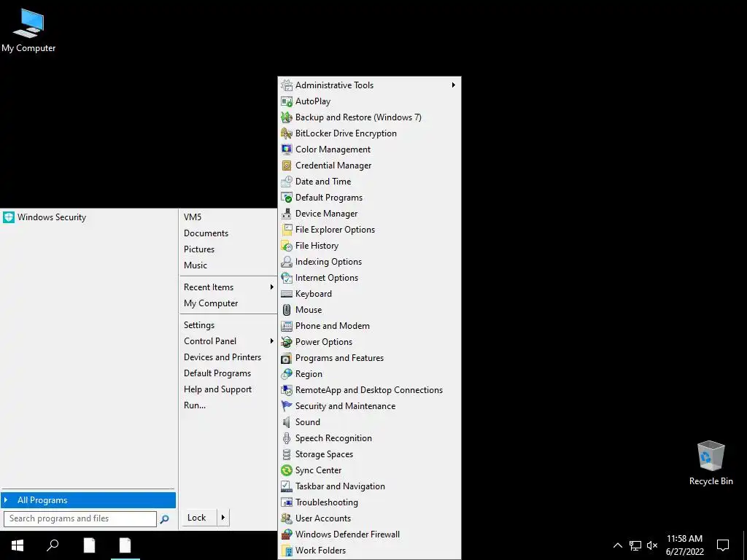Click the taskbar clock showing 11:58 AM
The width and height of the screenshot is (747, 560).
pos(684,545)
